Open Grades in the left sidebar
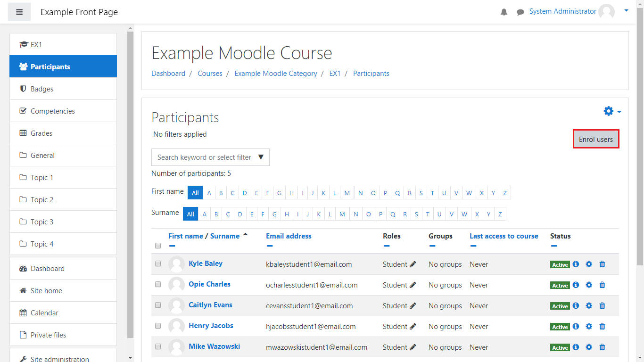The width and height of the screenshot is (644, 362). pyautogui.click(x=41, y=133)
